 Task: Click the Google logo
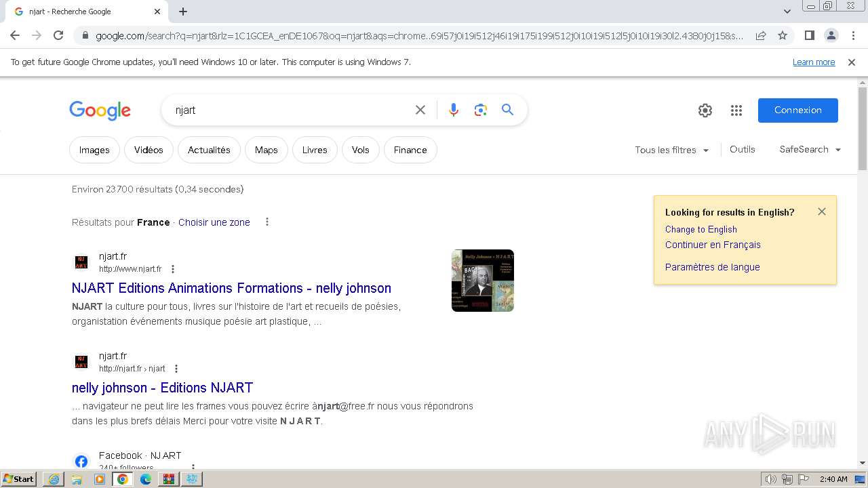tap(100, 110)
